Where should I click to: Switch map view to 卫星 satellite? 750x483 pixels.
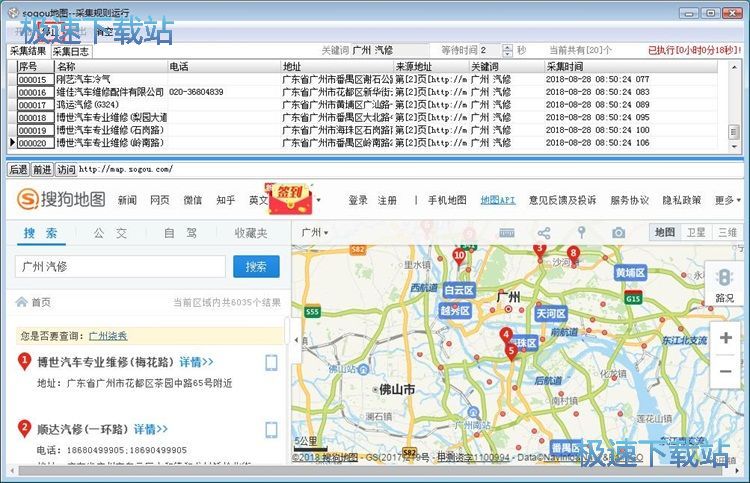pos(696,233)
